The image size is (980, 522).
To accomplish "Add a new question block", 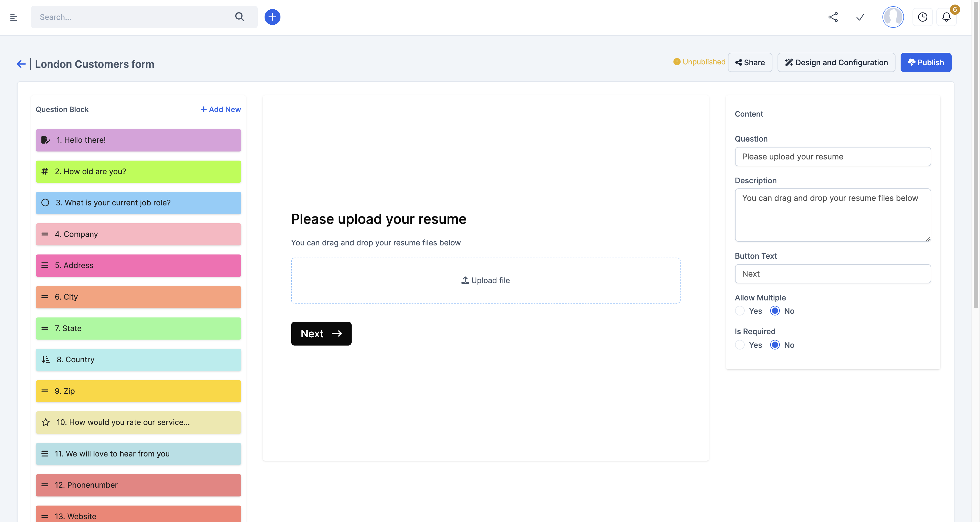I will click(x=220, y=109).
